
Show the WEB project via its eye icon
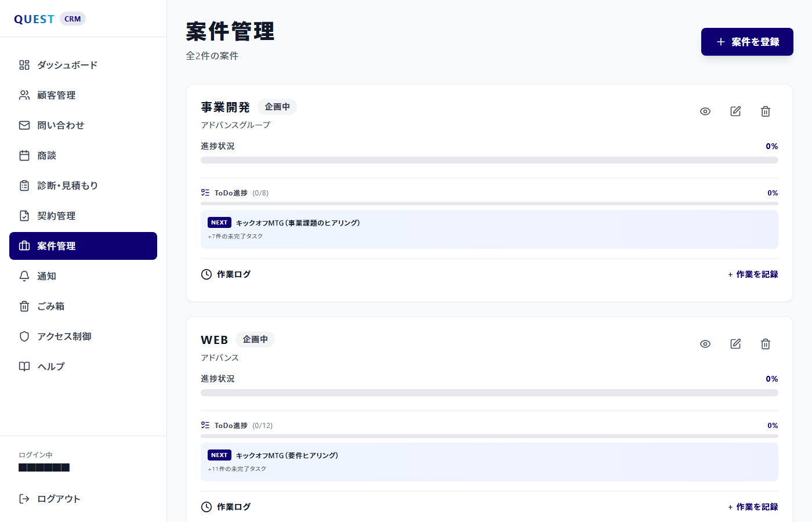(705, 343)
